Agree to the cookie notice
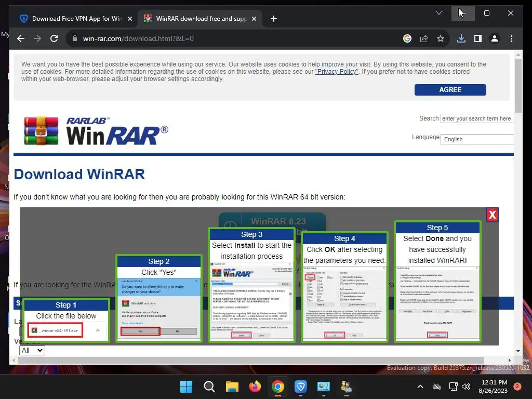The image size is (532, 399). click(x=450, y=89)
